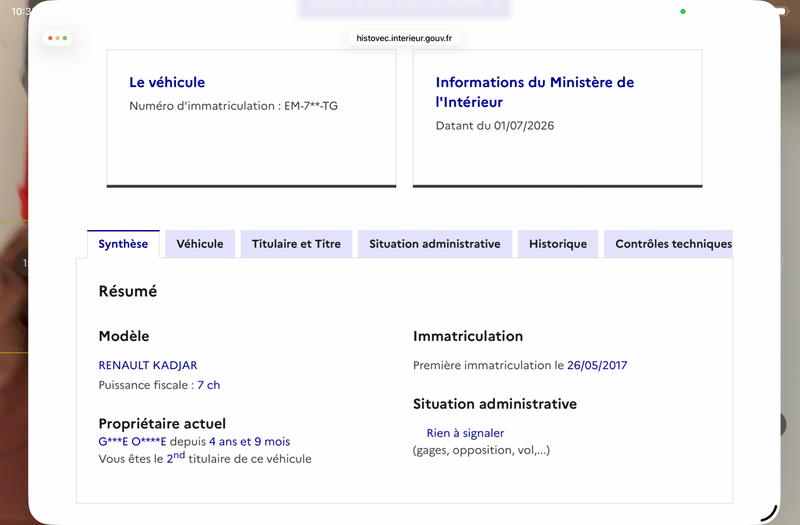
Task: Open the Titulaire et Titre tab
Action: [x=296, y=244]
